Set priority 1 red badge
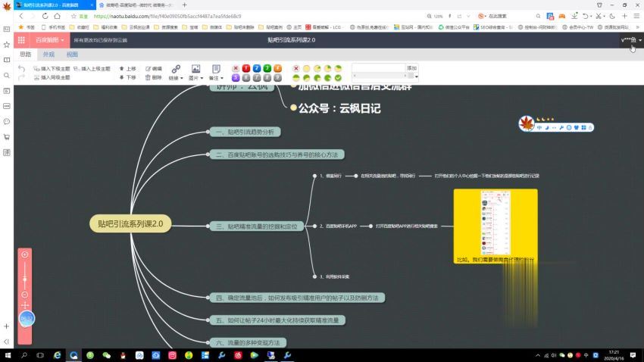This screenshot has width=644, height=362. click(x=246, y=68)
